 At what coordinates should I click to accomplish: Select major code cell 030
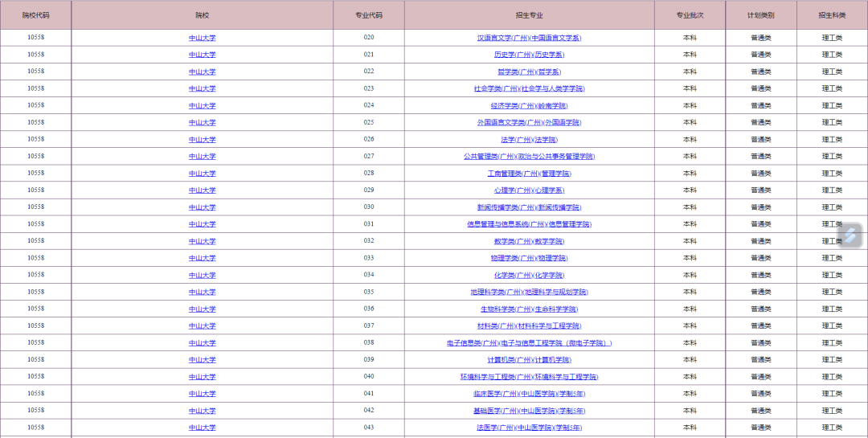tap(369, 207)
